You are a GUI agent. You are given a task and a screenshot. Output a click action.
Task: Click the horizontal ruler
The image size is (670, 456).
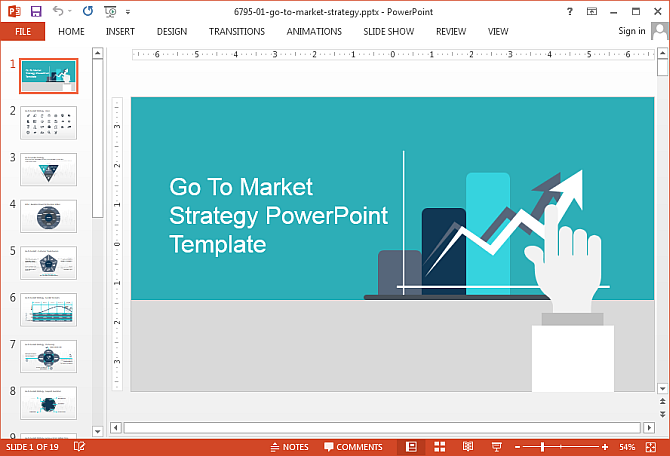tap(393, 54)
